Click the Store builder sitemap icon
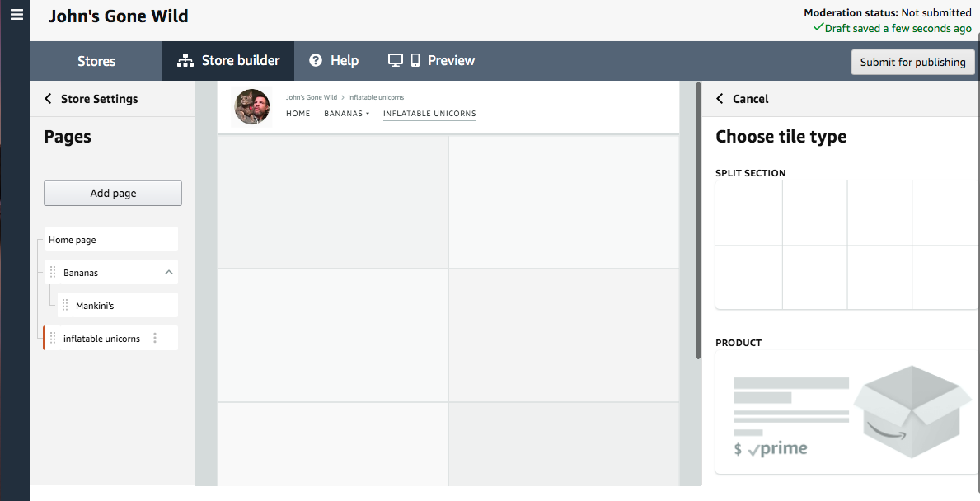980x501 pixels. tap(185, 61)
